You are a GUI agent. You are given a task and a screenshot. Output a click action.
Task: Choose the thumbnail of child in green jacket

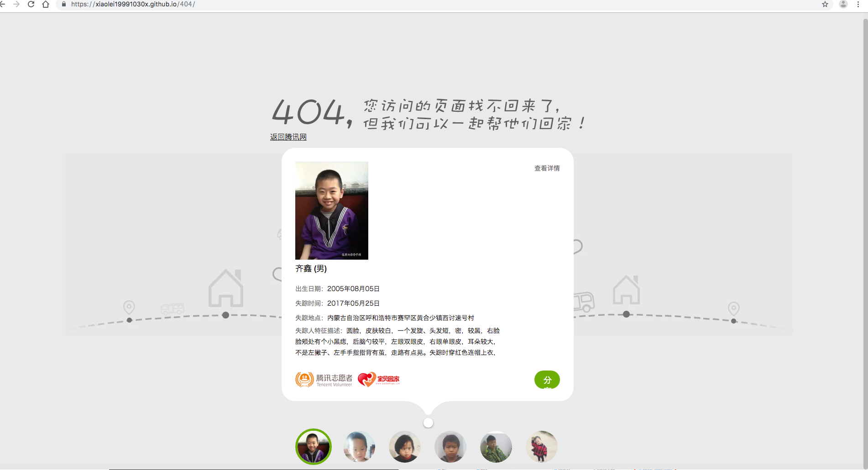pyautogui.click(x=496, y=447)
